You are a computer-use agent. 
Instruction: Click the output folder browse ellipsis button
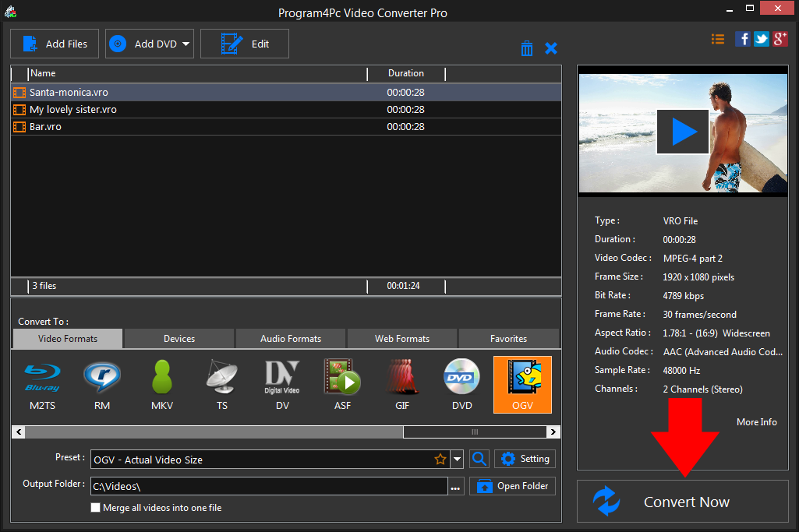[456, 487]
